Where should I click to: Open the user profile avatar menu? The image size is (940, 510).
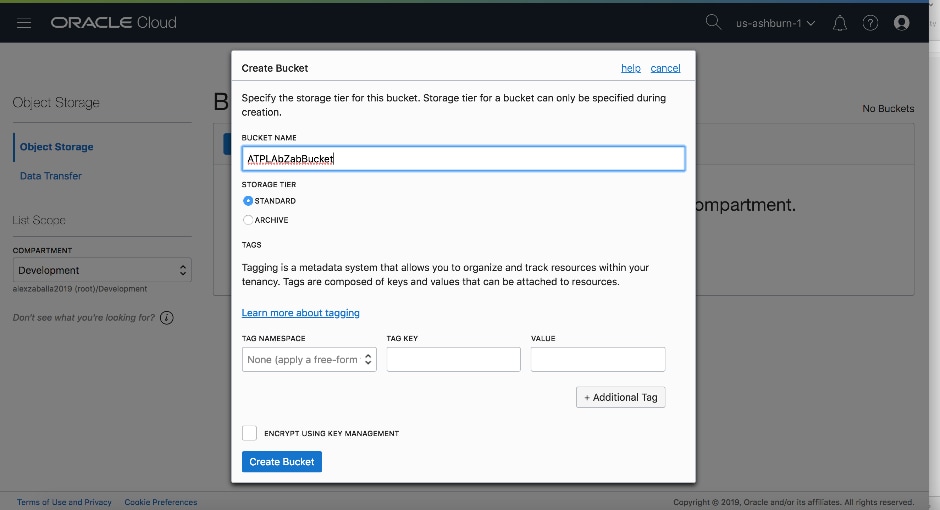coord(902,23)
